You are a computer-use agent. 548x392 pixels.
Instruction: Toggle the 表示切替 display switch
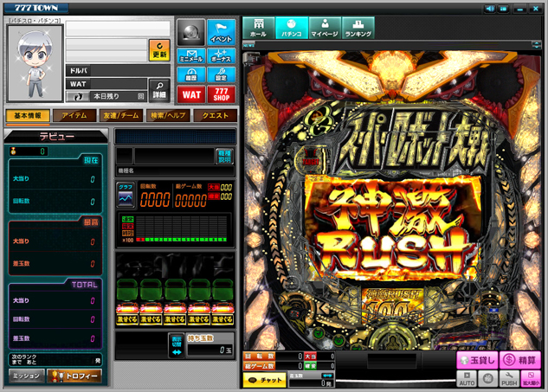point(177,345)
